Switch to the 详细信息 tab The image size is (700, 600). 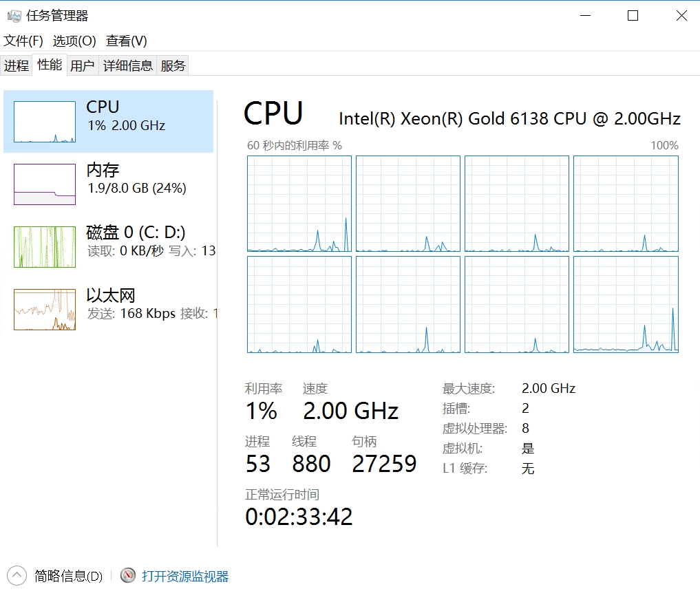128,65
